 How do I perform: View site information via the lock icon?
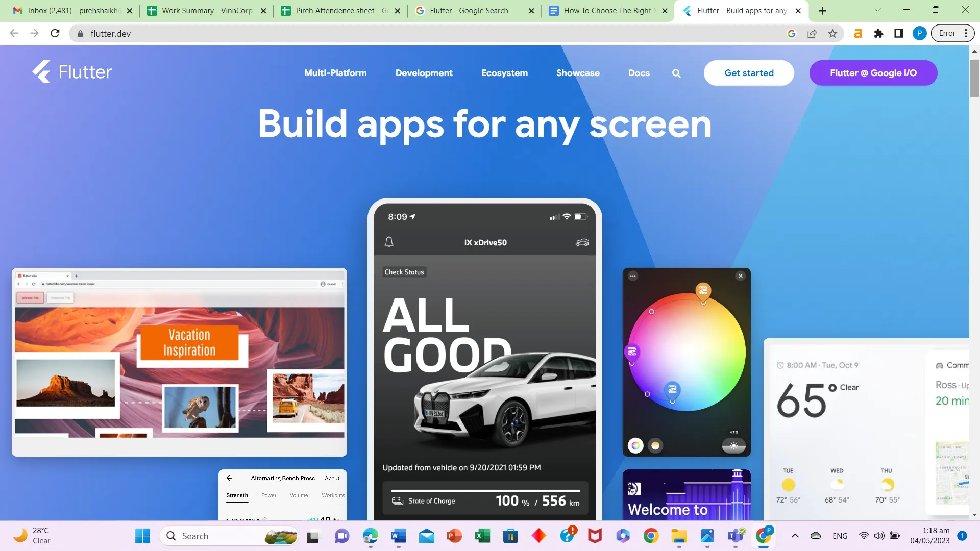click(80, 34)
